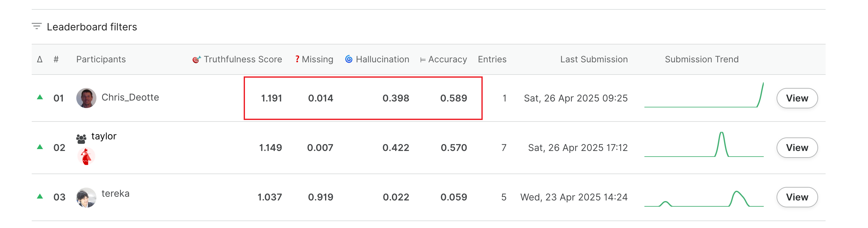Open tereka's profile avatar
This screenshot has height=228, width=868.
click(x=86, y=197)
